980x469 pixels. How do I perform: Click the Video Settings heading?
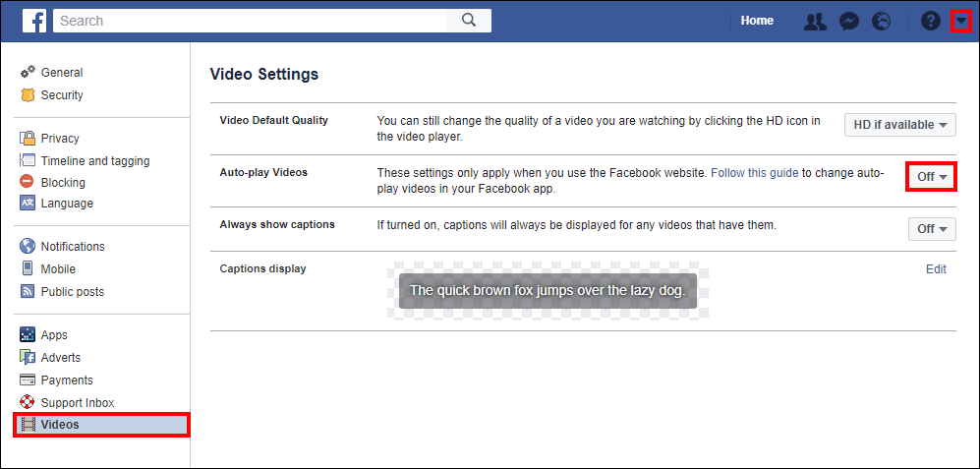point(264,75)
